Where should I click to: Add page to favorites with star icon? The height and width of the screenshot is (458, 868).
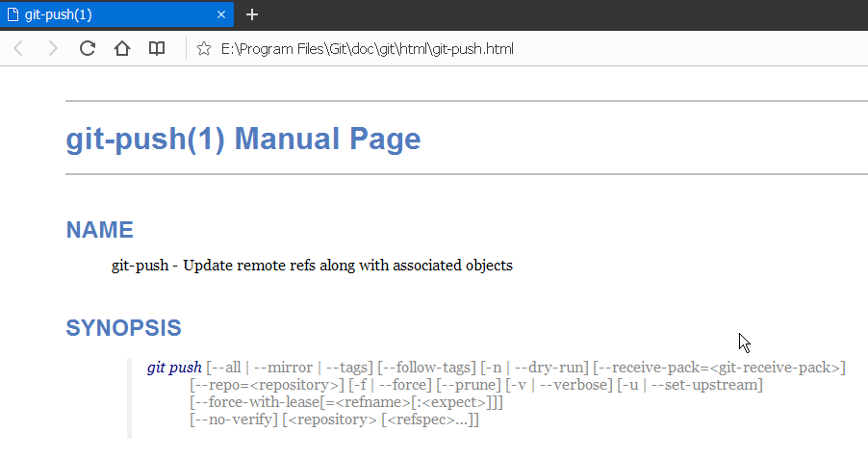coord(204,49)
